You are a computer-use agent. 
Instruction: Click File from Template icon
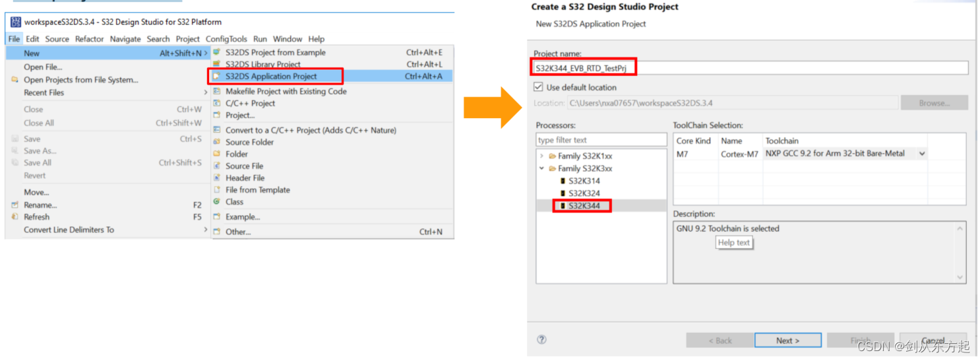216,189
